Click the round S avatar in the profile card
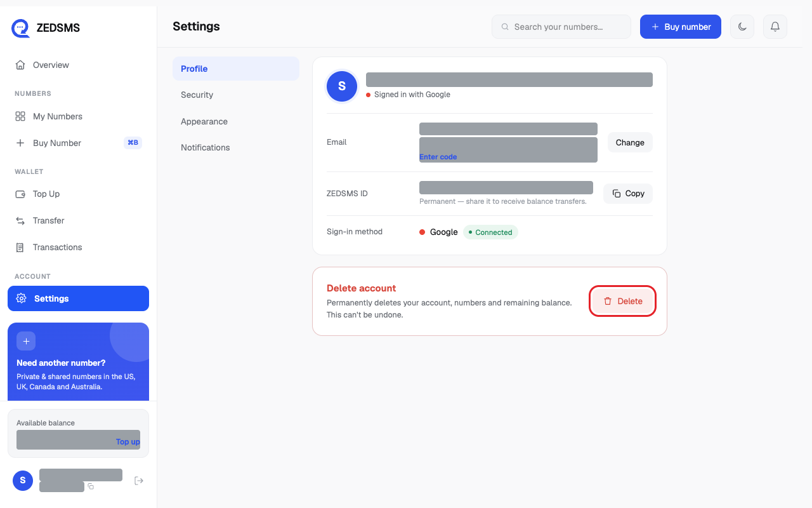 click(342, 86)
